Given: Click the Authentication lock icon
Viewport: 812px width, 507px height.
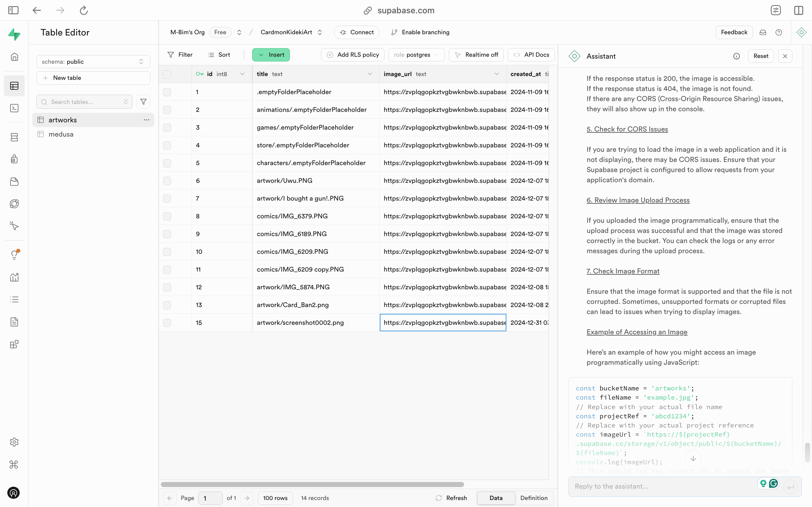Looking at the screenshot, I should (14, 159).
